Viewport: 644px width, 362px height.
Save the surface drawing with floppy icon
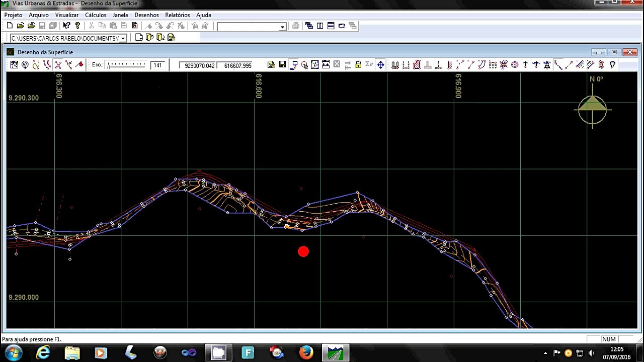(x=282, y=65)
